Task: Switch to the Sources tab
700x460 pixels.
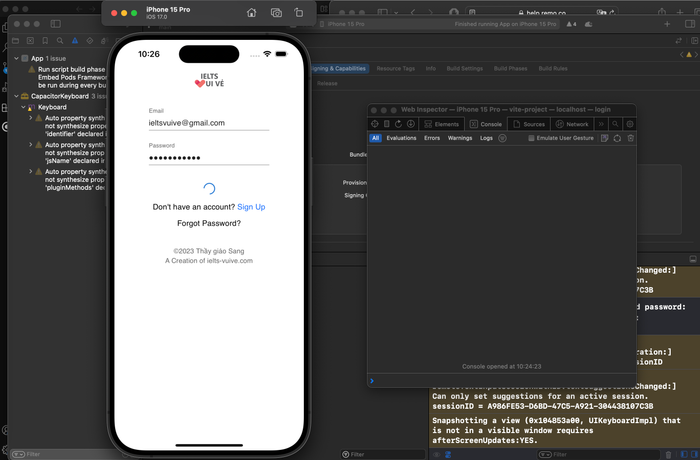Action: (529, 124)
